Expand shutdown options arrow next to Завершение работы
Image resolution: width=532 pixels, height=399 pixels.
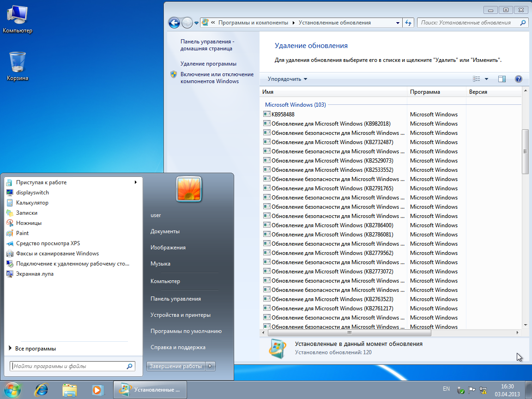tap(211, 366)
